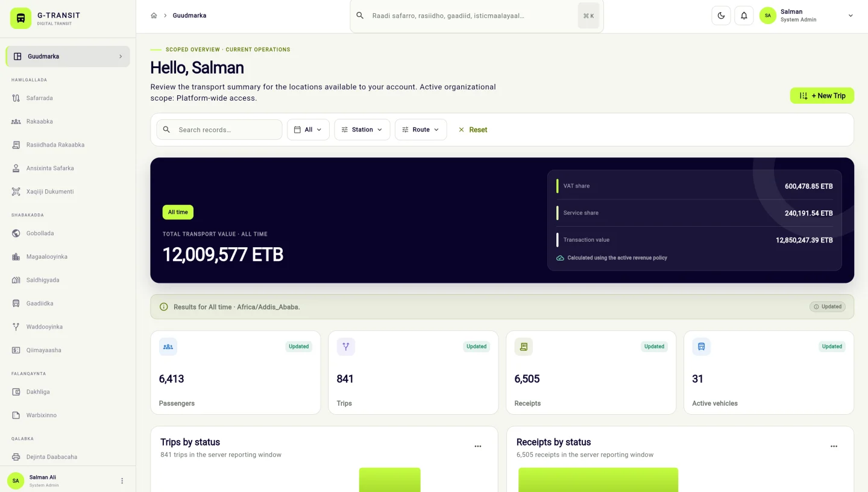The image size is (868, 492).
Task: Open Receipts by status options menu
Action: pos(834,446)
